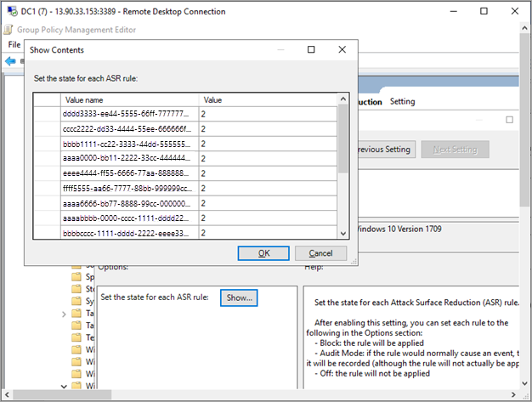Click the blue back arrow toolbar icon
This screenshot has width=532, height=402.
click(x=10, y=61)
